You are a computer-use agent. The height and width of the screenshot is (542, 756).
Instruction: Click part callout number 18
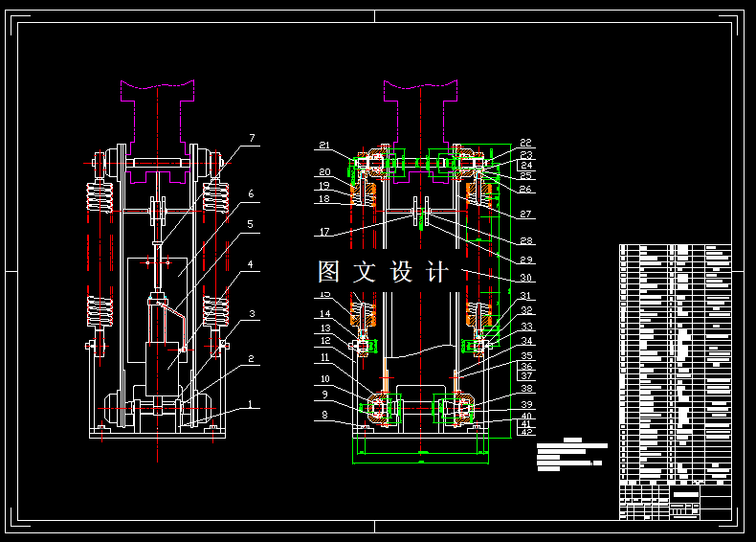click(x=324, y=199)
